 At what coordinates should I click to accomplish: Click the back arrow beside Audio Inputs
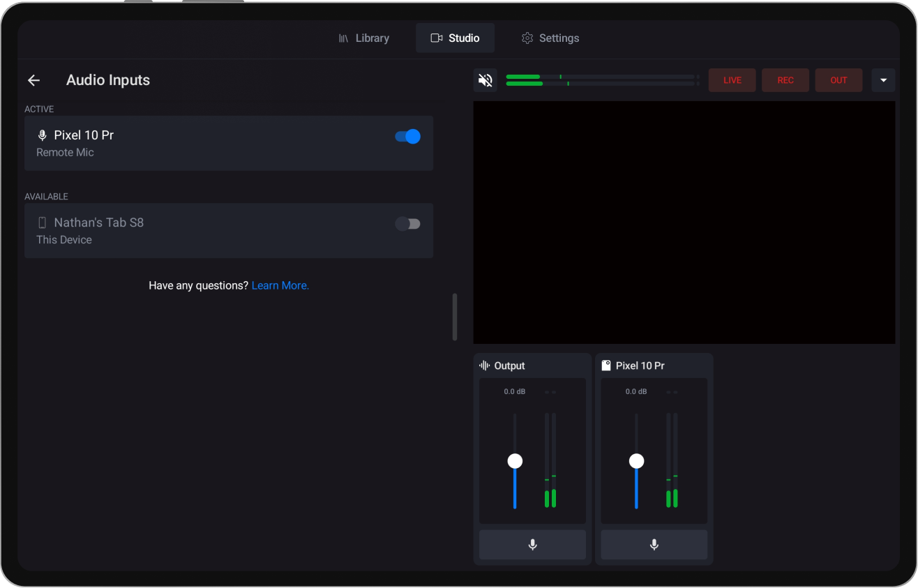[33, 80]
